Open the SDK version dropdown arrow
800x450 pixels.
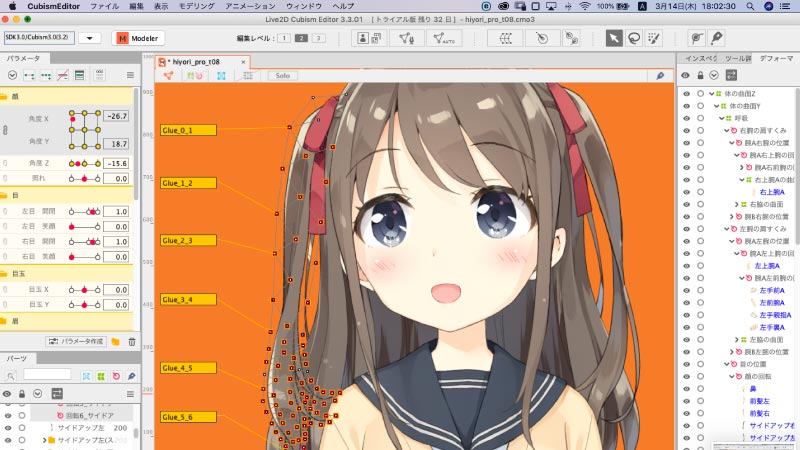(90, 38)
